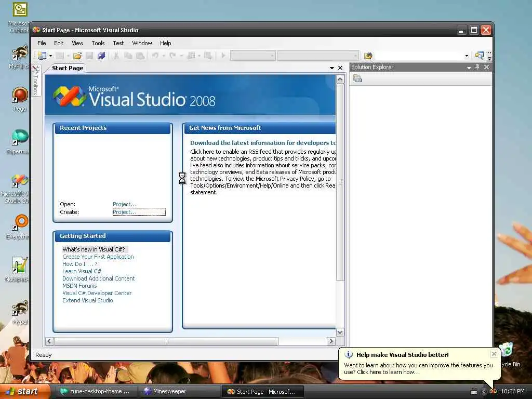This screenshot has width=532, height=399.
Task: Click the Start Page vertical scrollbar down arrow
Action: pyautogui.click(x=340, y=332)
